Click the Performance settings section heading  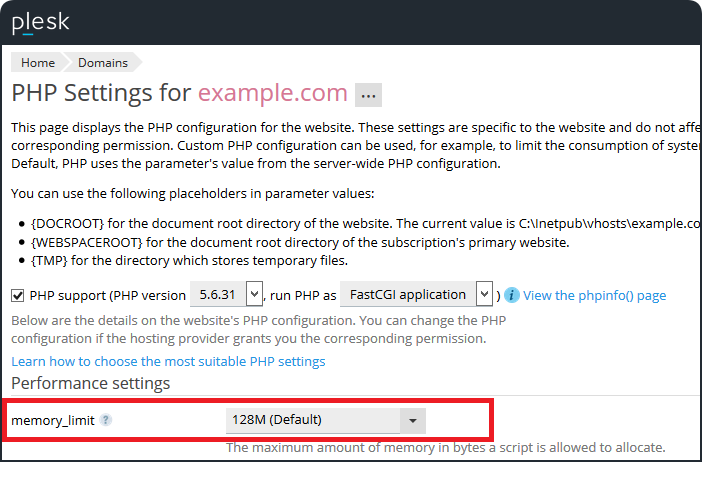90,383
